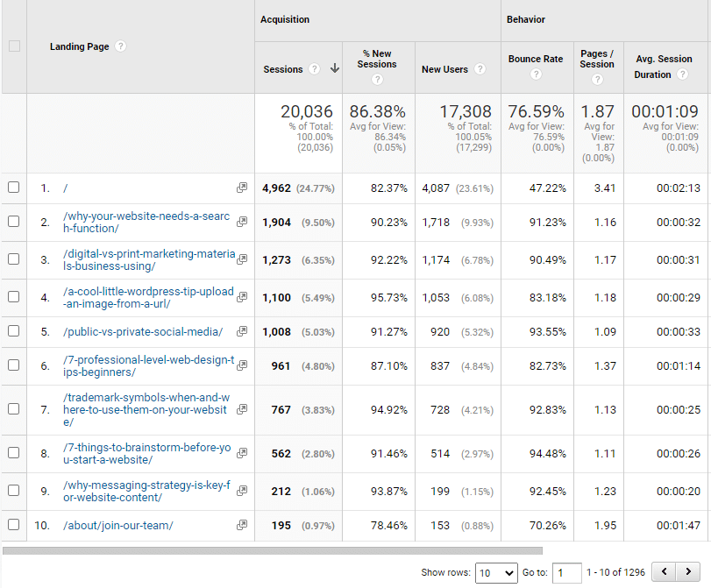711x588 pixels.
Task: Open homepage '/' in new window icon
Action: coord(242,188)
